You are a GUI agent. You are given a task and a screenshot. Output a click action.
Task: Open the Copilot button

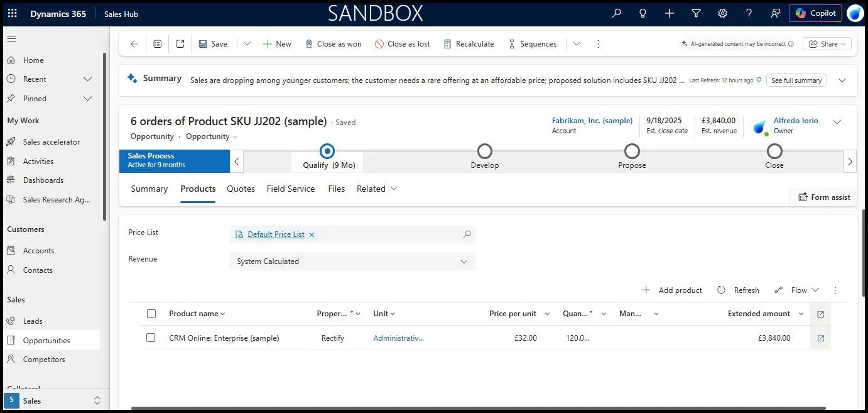[815, 13]
